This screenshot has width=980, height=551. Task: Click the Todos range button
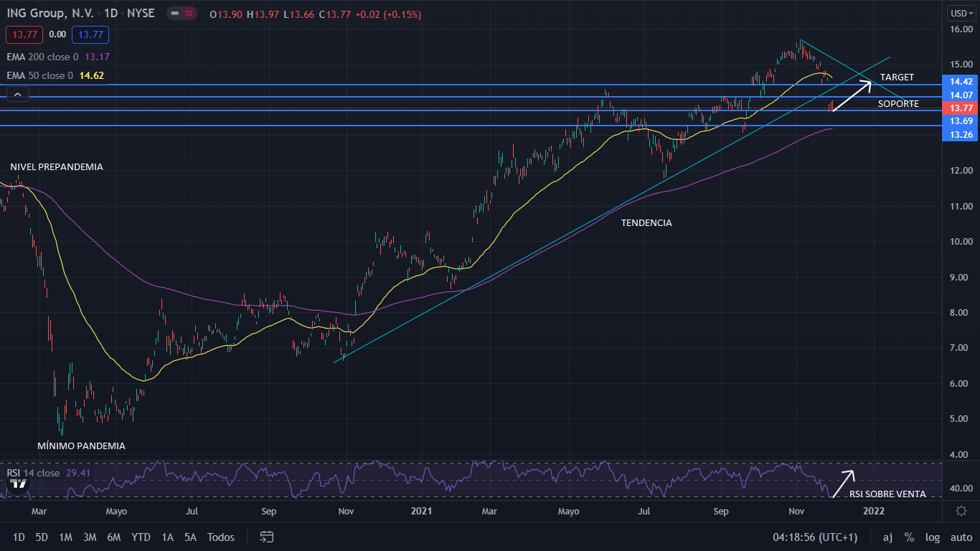220,537
